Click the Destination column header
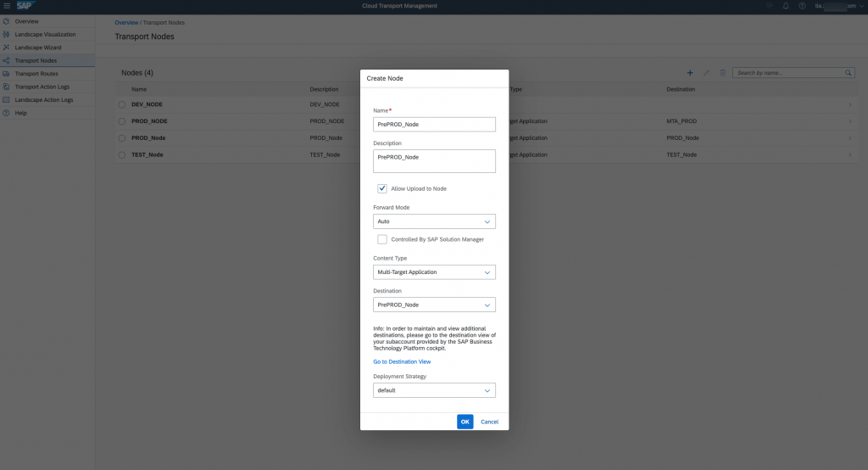This screenshot has height=470, width=868. [x=681, y=89]
